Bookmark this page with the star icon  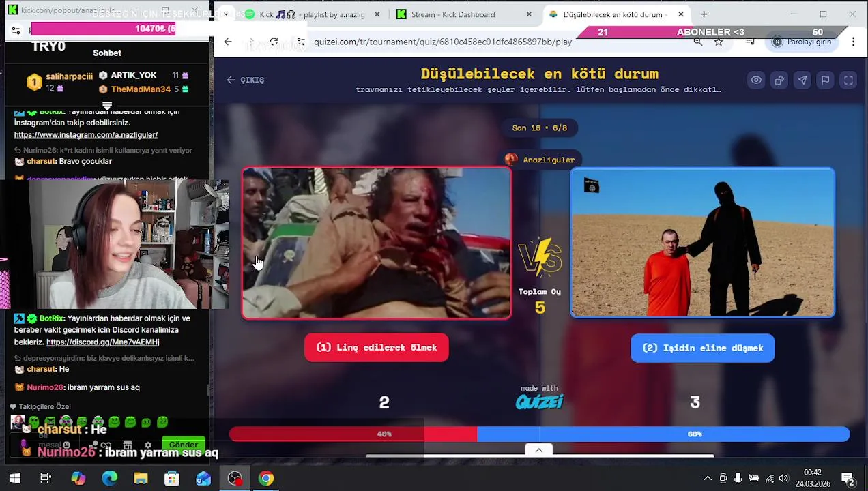point(719,42)
